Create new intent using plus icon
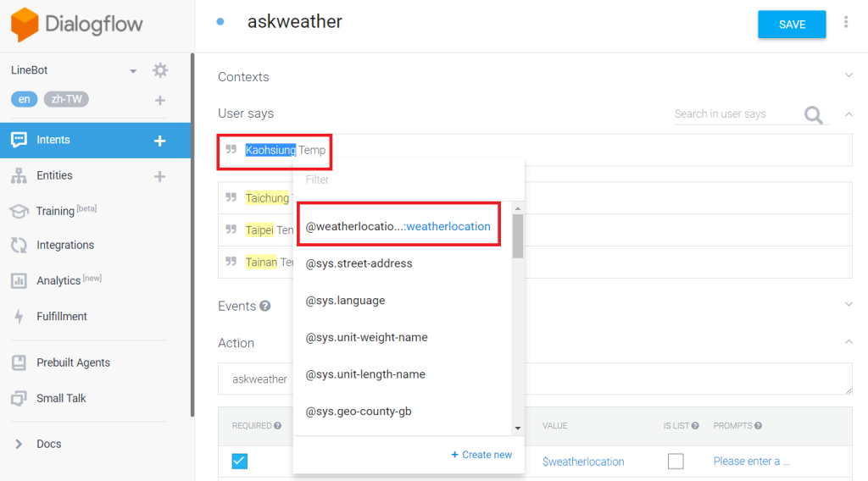Screen dimensions: 868x481 [160, 141]
